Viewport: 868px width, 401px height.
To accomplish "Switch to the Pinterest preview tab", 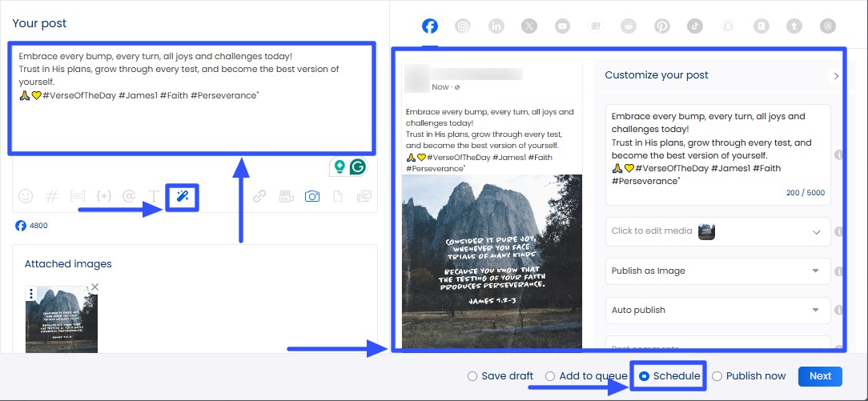I will tap(662, 26).
